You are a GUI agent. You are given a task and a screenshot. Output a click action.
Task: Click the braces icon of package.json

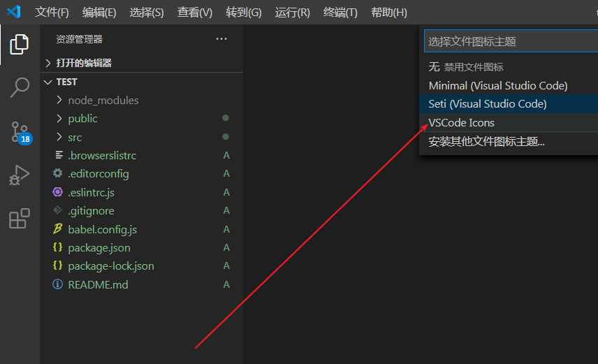(57, 247)
